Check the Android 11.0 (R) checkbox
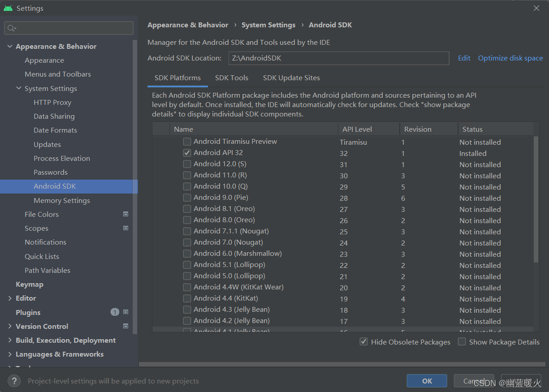The height and width of the screenshot is (392, 549). 187,175
